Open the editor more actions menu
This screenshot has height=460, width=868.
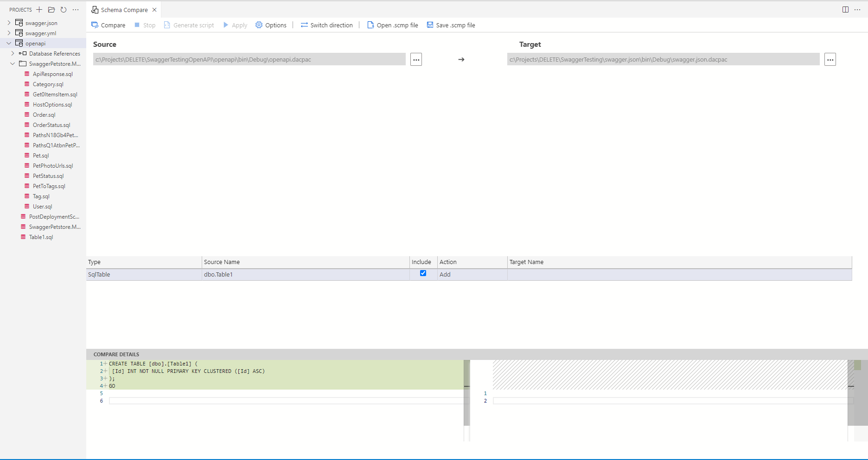pos(857,10)
